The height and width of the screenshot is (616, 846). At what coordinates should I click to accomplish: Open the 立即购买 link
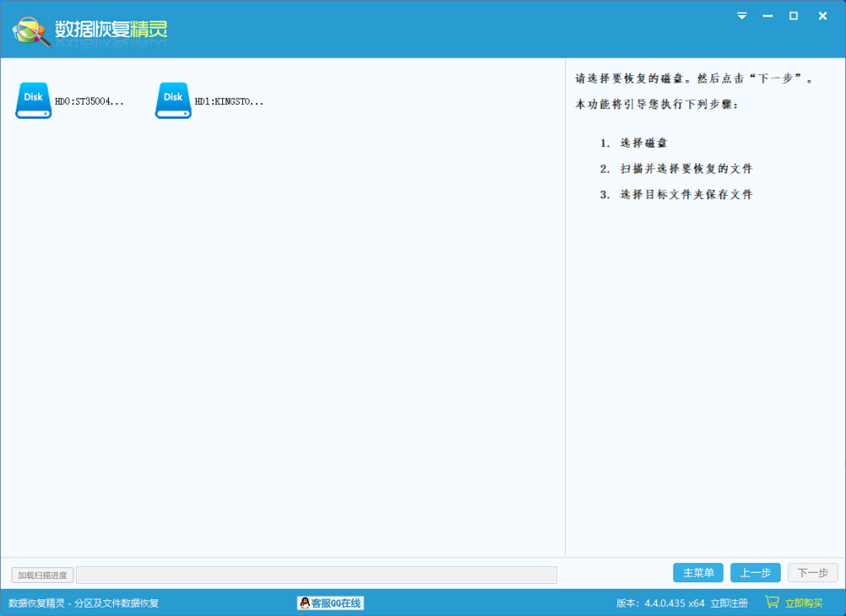pos(803,603)
